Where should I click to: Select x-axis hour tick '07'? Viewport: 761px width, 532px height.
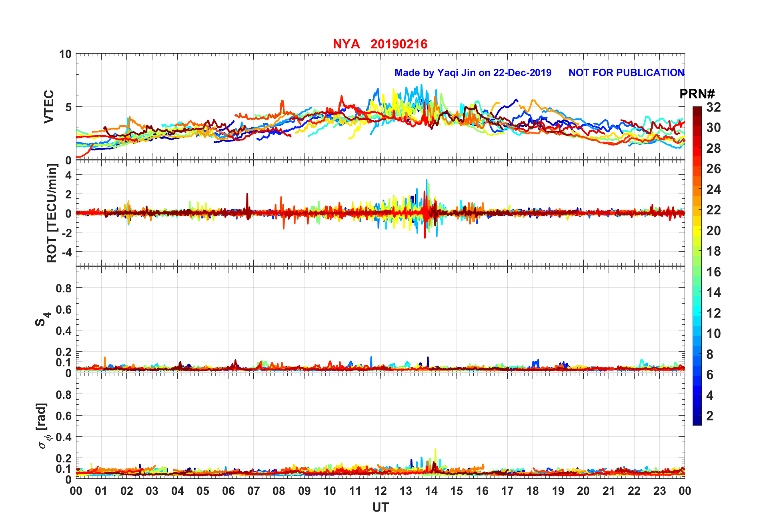pyautogui.click(x=254, y=491)
